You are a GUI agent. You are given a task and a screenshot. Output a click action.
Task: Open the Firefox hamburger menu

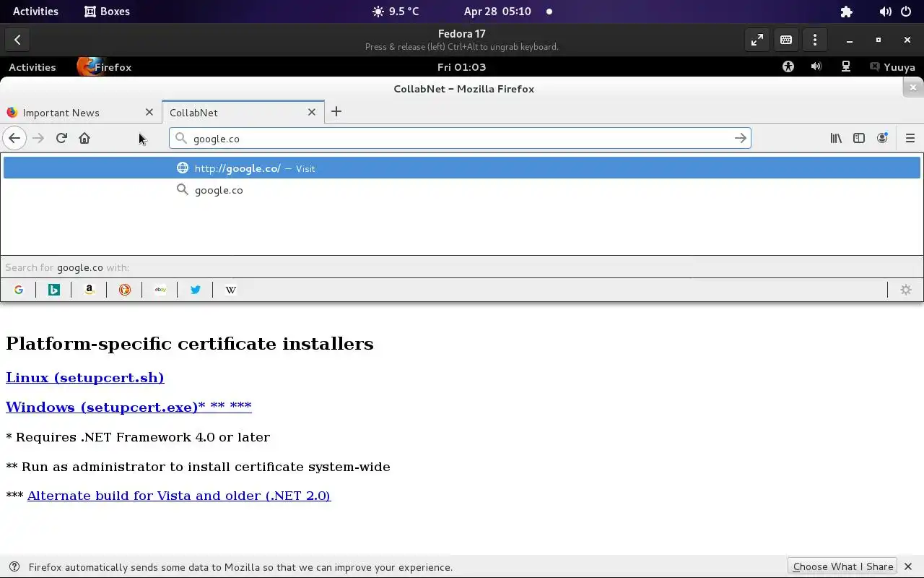(x=910, y=138)
